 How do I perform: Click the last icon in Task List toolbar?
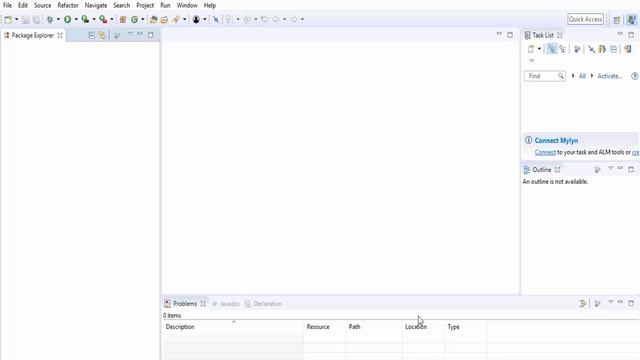(628, 49)
